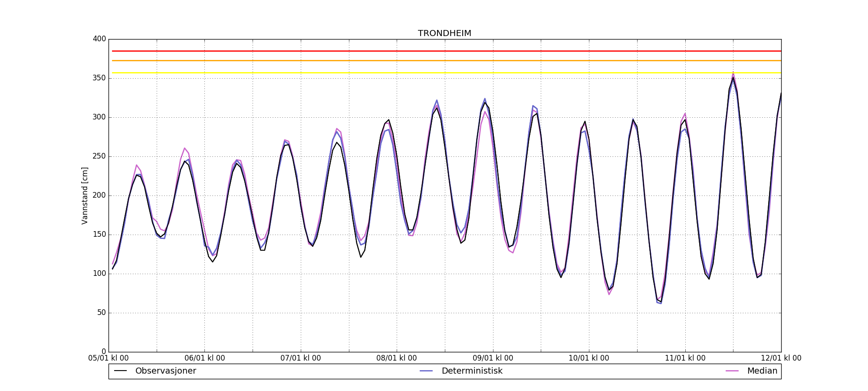Click the TRONDHEIM chart title

point(444,33)
